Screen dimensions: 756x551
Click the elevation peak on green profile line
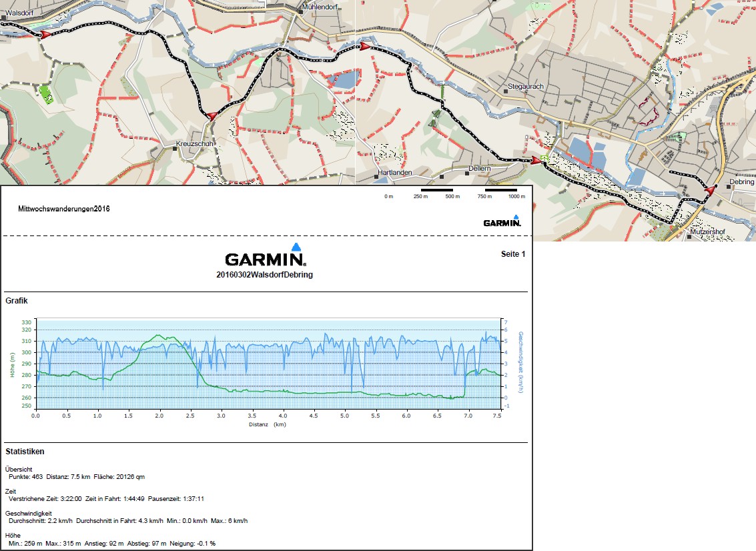[x=158, y=336]
